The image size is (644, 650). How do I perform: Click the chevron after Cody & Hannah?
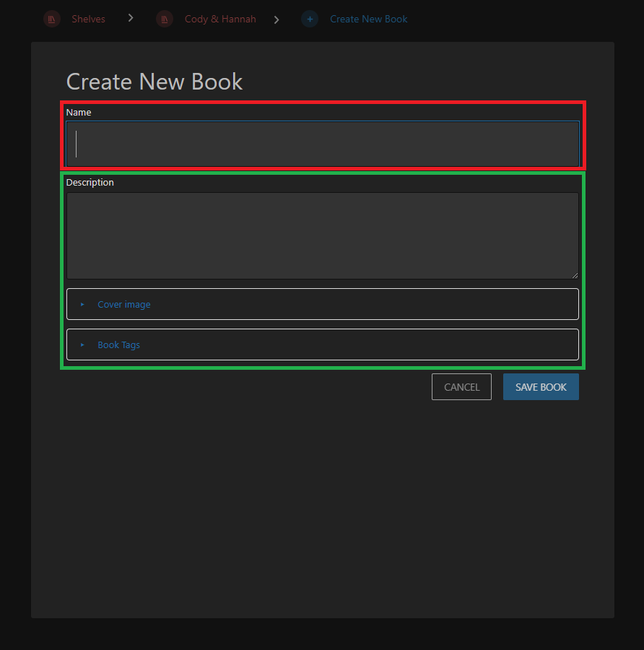point(277,19)
